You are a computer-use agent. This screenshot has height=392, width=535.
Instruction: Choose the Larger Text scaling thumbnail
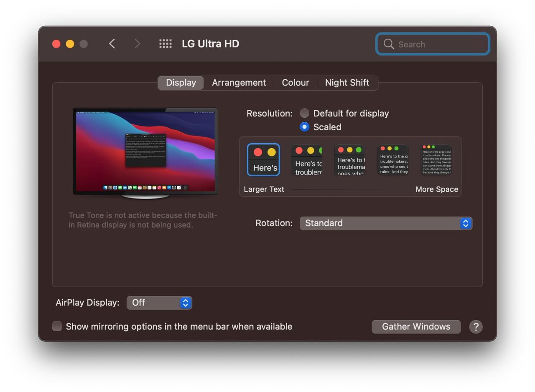(x=263, y=159)
